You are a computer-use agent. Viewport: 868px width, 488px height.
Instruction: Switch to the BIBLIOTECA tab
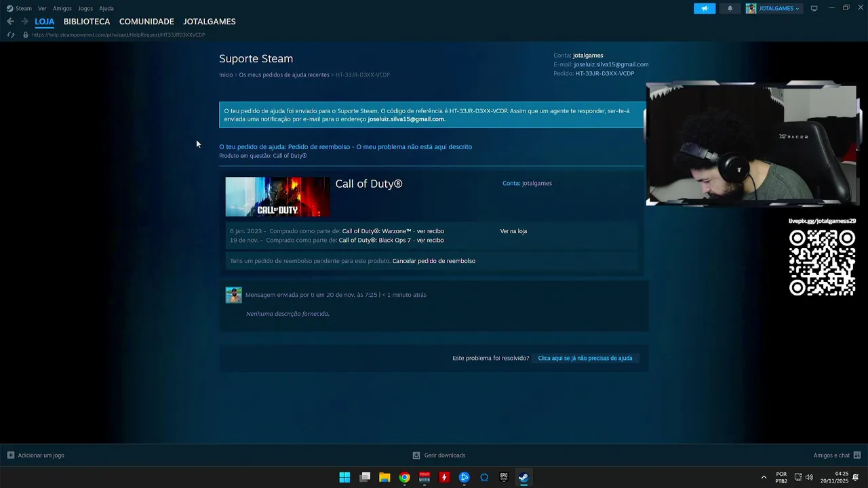[87, 22]
